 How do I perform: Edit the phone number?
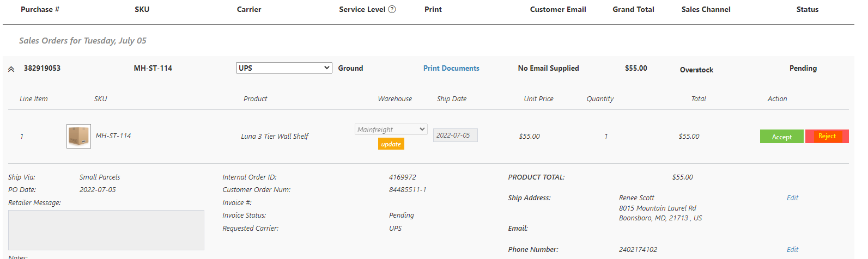[x=792, y=249]
